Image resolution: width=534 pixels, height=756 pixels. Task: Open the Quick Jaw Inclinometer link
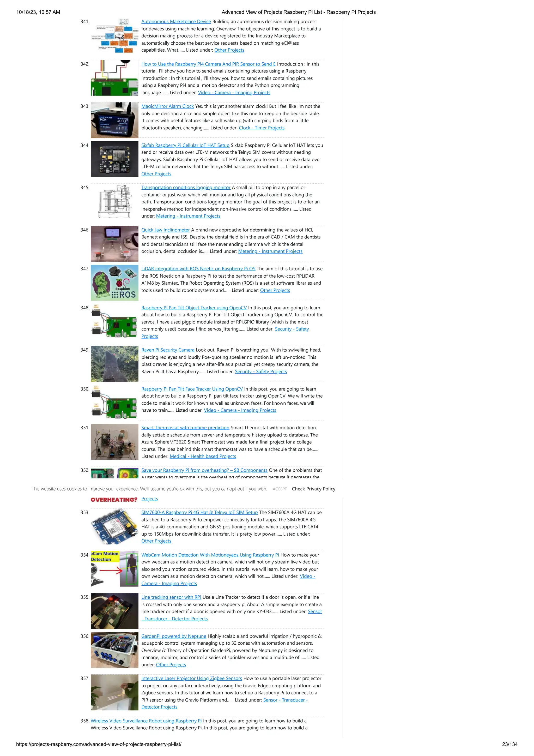click(166, 230)
